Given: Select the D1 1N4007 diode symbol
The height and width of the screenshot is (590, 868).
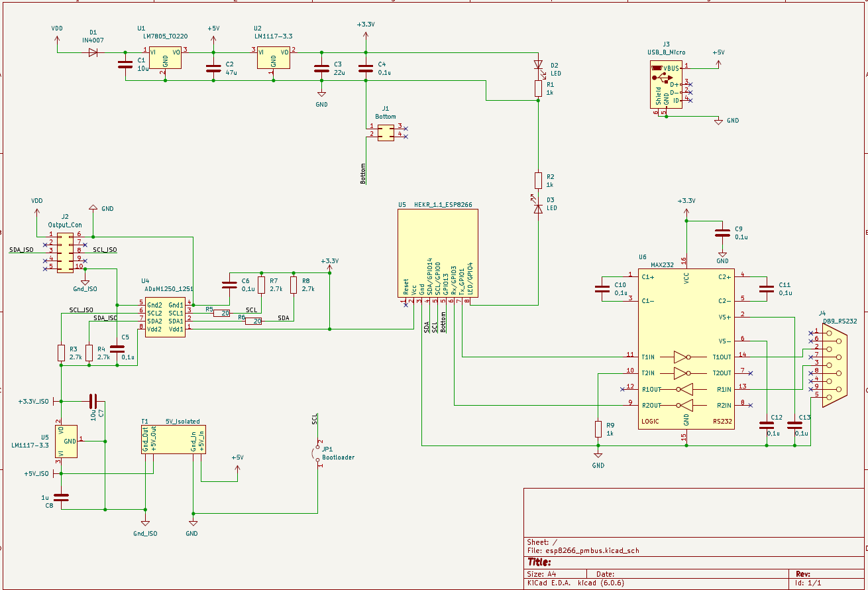Looking at the screenshot, I should click(93, 52).
